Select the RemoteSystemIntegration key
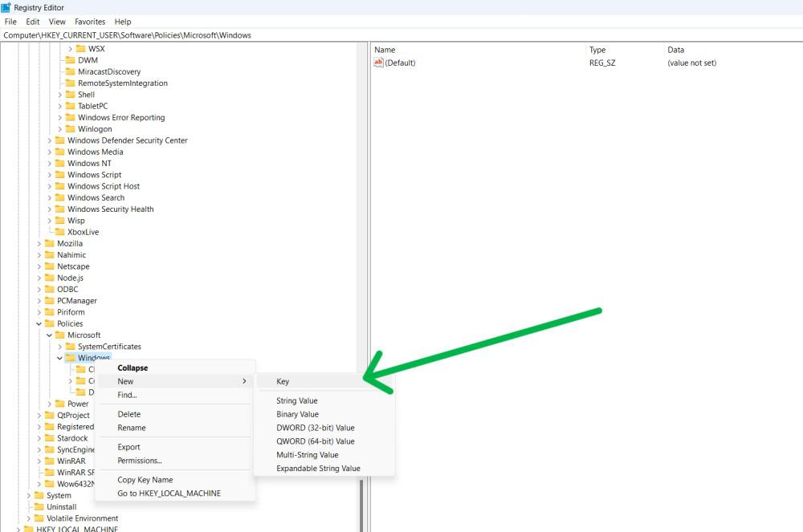The height and width of the screenshot is (532, 803). tap(122, 83)
